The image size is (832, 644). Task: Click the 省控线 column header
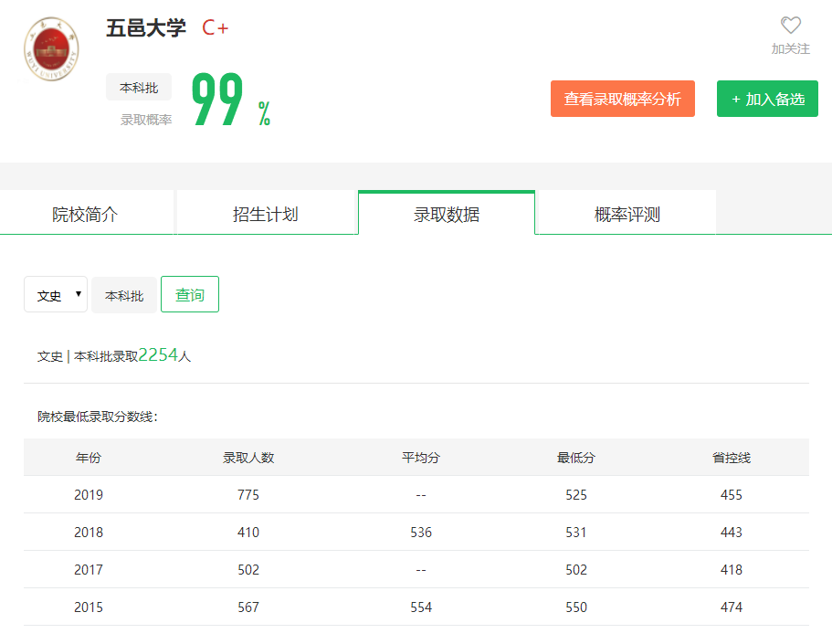point(732,458)
